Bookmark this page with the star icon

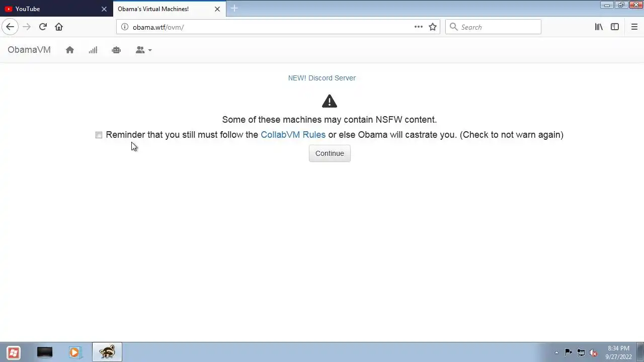[433, 27]
